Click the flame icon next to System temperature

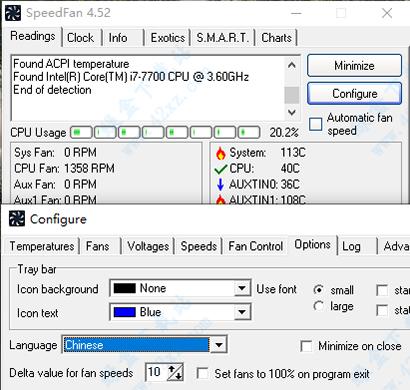click(220, 153)
